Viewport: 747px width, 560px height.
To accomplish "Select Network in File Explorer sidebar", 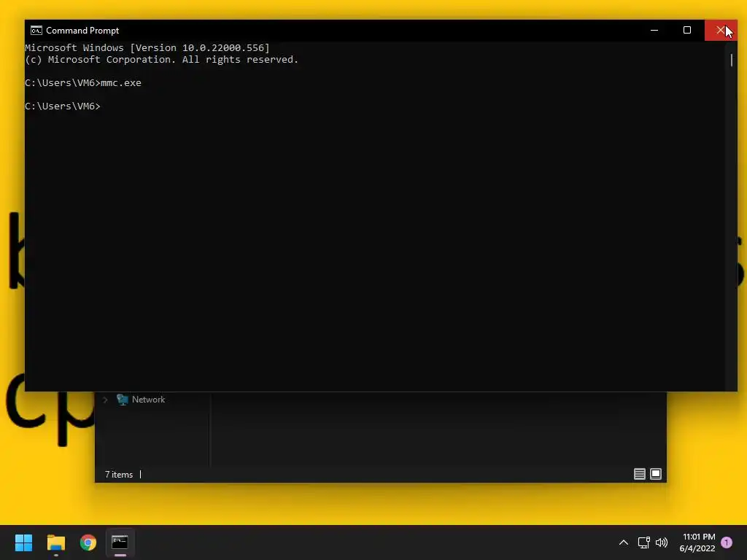I will tap(148, 400).
